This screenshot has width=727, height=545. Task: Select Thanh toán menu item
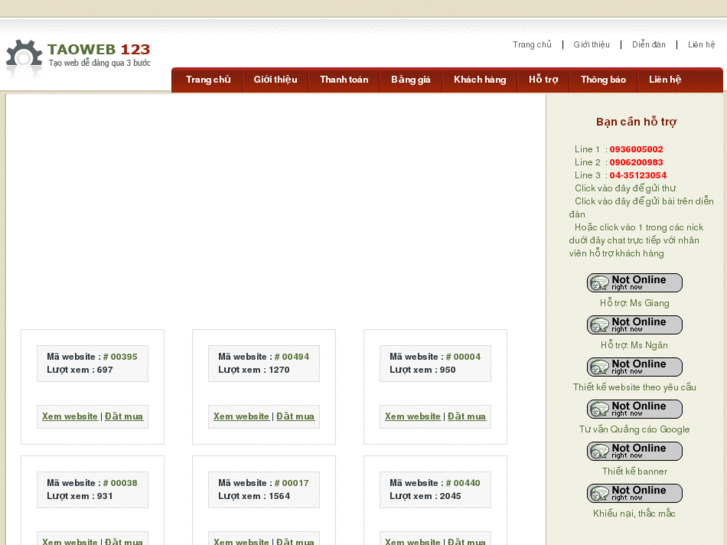pos(344,80)
